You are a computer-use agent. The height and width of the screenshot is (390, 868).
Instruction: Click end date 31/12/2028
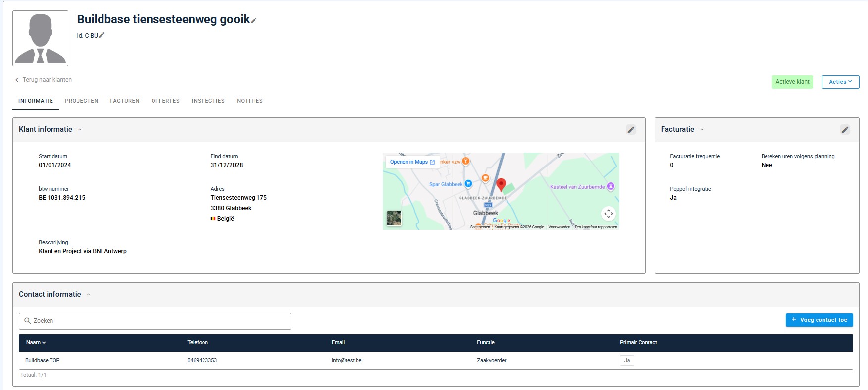click(x=227, y=165)
